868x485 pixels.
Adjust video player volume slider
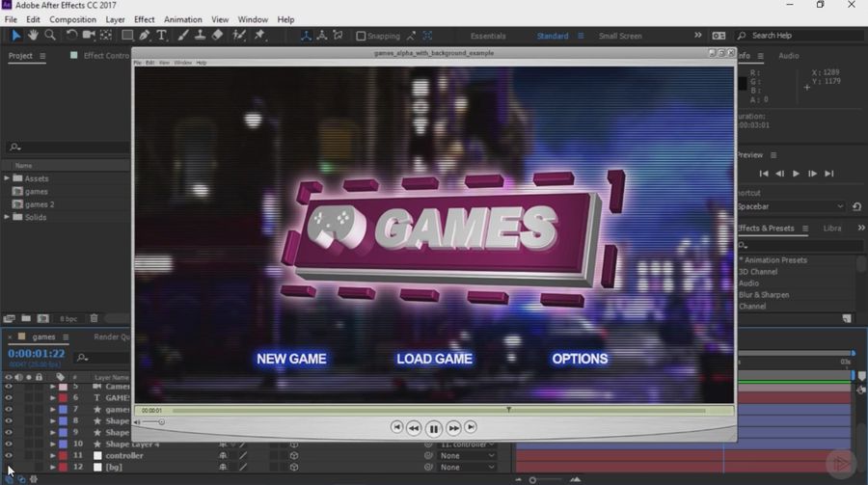pyautogui.click(x=151, y=422)
